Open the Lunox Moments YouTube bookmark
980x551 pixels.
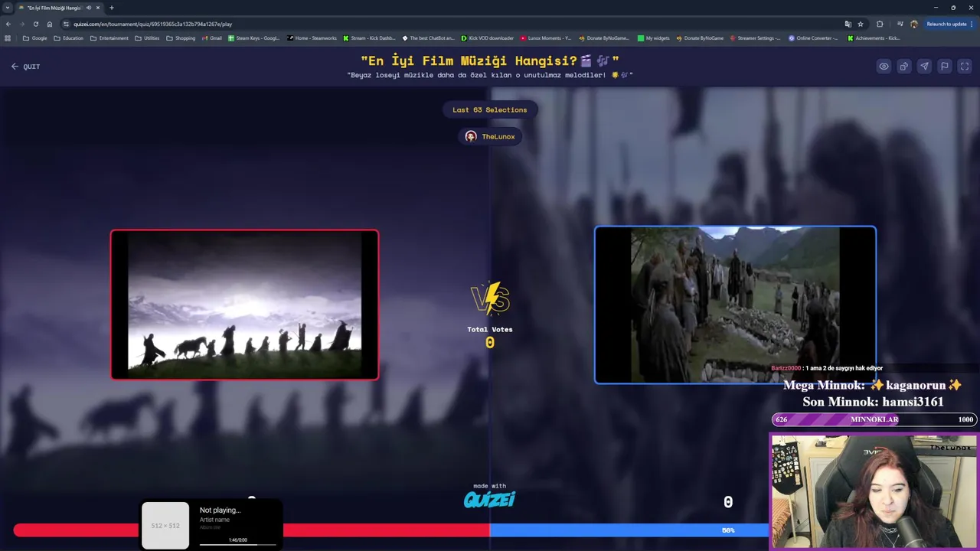tap(546, 37)
